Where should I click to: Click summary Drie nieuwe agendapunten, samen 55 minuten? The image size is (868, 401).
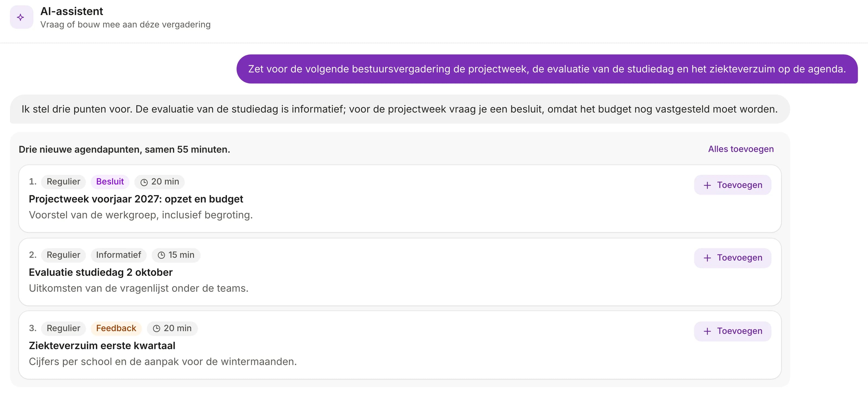(124, 149)
